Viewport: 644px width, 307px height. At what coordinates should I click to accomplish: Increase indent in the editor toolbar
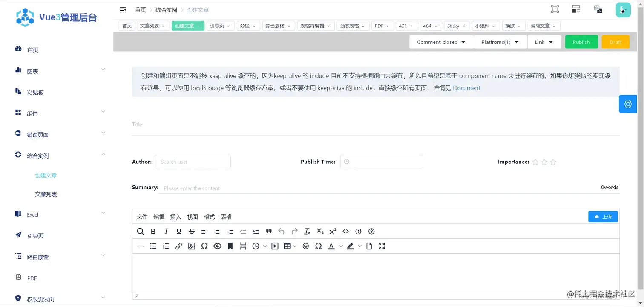point(256,232)
